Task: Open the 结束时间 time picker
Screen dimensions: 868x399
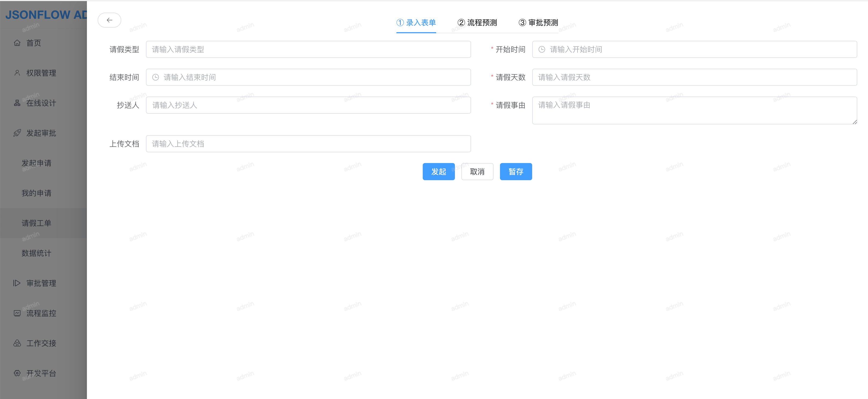Action: (308, 77)
